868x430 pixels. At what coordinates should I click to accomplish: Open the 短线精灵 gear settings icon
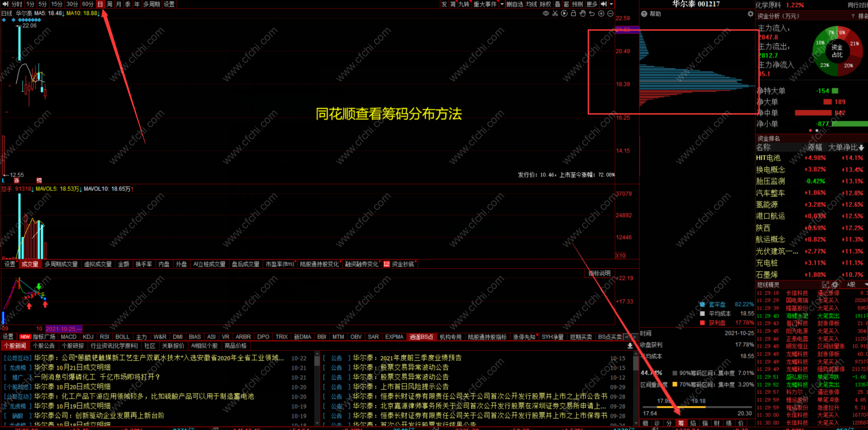click(x=835, y=285)
